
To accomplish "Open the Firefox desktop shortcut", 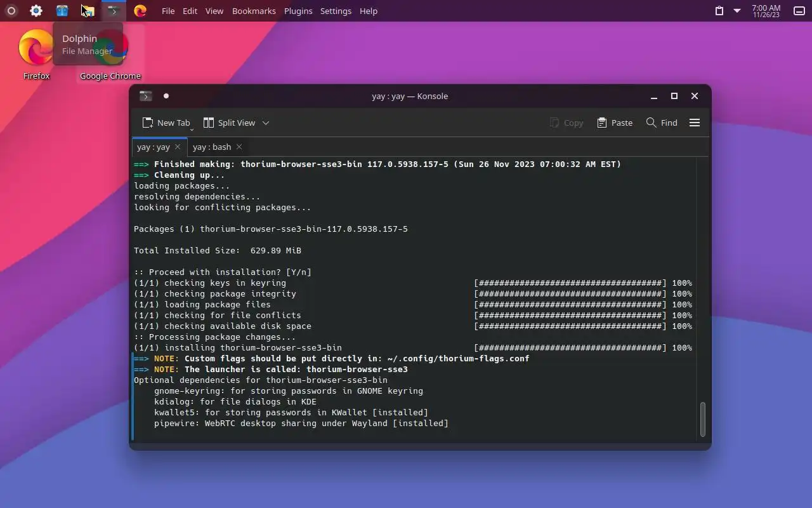I will [x=36, y=55].
